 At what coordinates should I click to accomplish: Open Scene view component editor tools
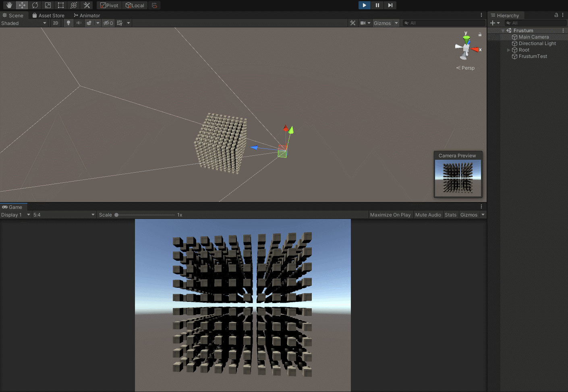[x=352, y=23]
